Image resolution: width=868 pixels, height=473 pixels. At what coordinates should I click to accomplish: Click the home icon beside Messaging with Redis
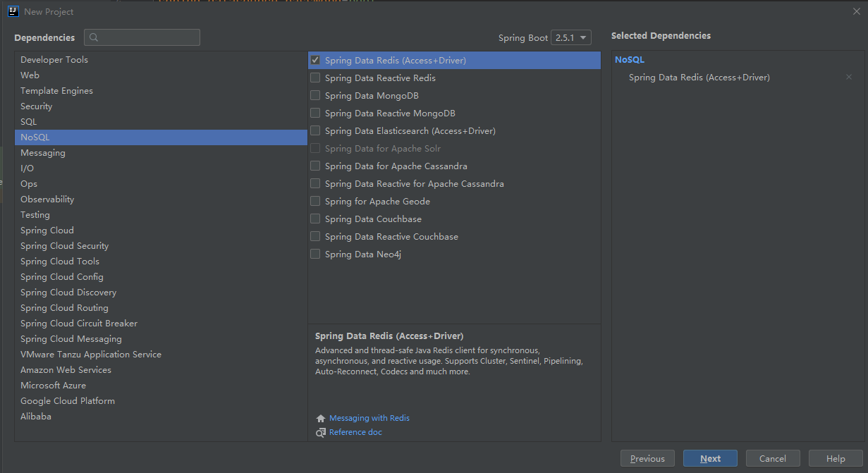click(321, 419)
